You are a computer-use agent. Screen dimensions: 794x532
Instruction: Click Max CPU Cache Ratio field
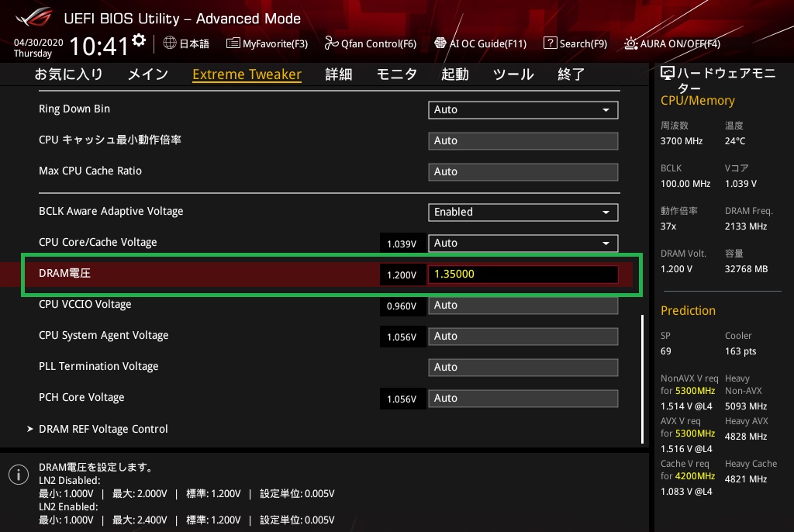click(523, 171)
